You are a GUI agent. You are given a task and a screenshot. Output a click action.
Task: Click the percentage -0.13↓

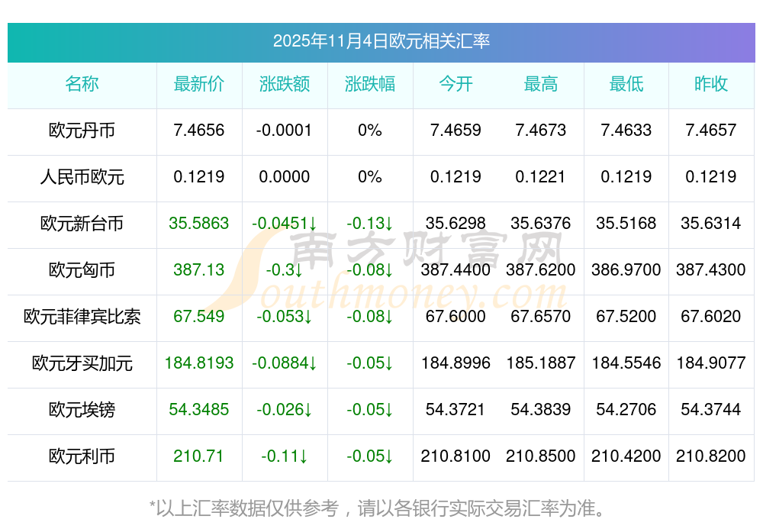370,224
